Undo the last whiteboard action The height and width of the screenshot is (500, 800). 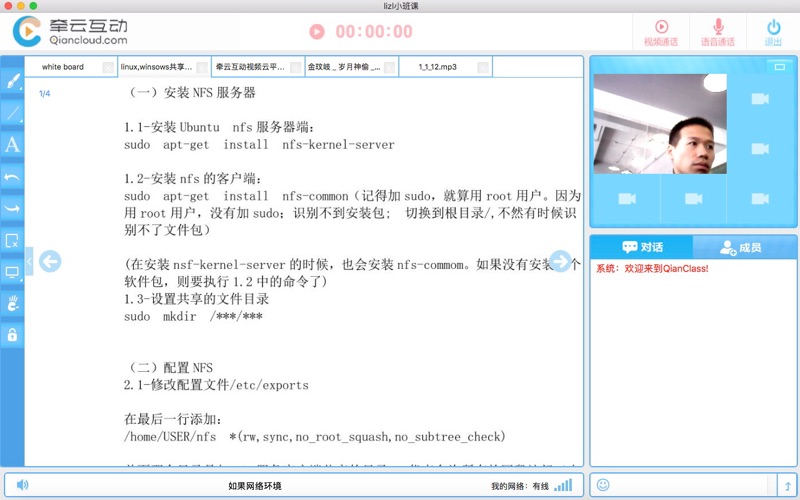click(x=12, y=177)
